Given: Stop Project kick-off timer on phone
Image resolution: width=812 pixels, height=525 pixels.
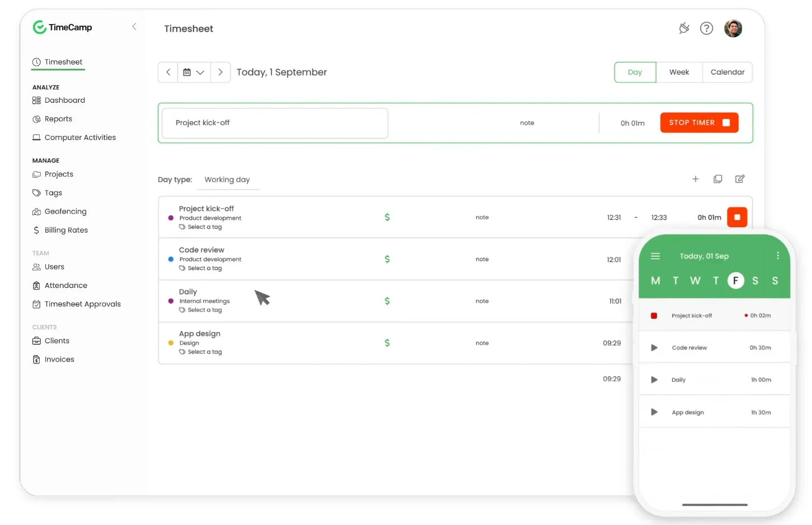Looking at the screenshot, I should pos(654,316).
